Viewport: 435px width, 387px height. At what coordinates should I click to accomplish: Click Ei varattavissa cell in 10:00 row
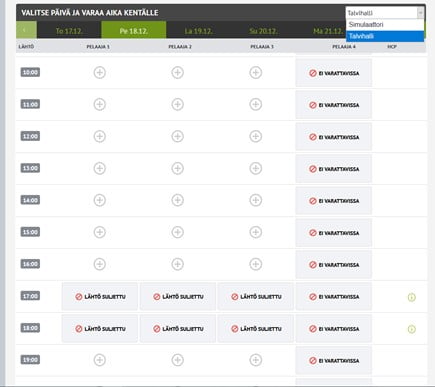(334, 73)
